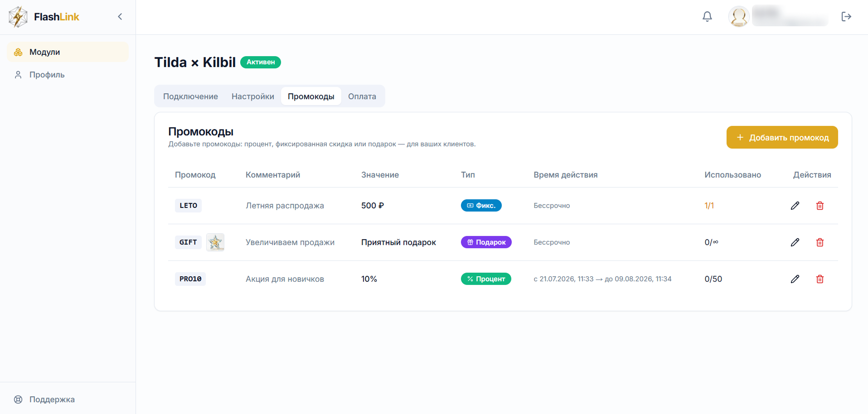
Task: Click the Акция для новичков comment
Action: click(x=285, y=279)
